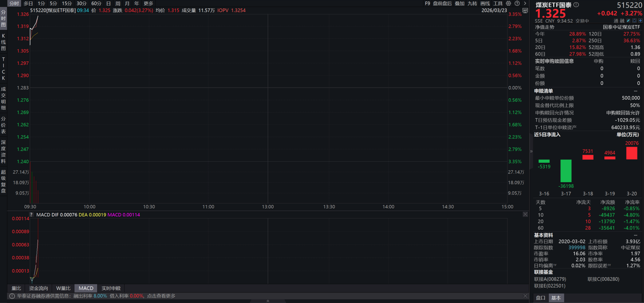Click the MACD indicator help icon
This screenshot has width=644, height=303.
pyautogui.click(x=32, y=215)
